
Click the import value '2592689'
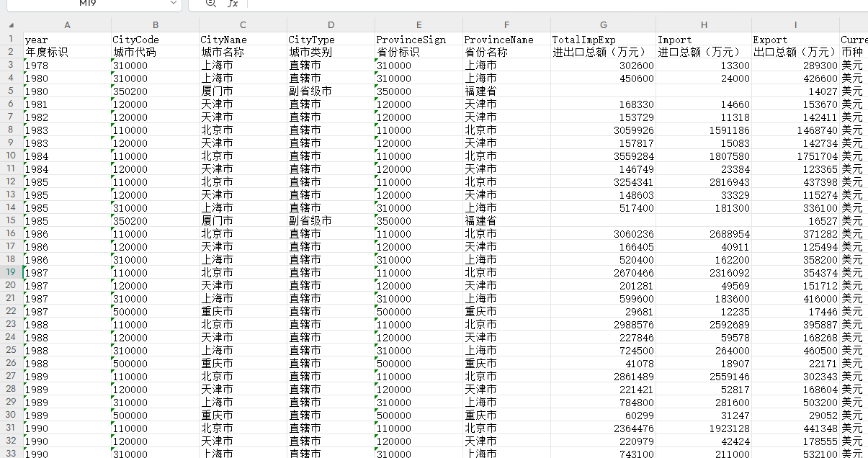(704, 325)
